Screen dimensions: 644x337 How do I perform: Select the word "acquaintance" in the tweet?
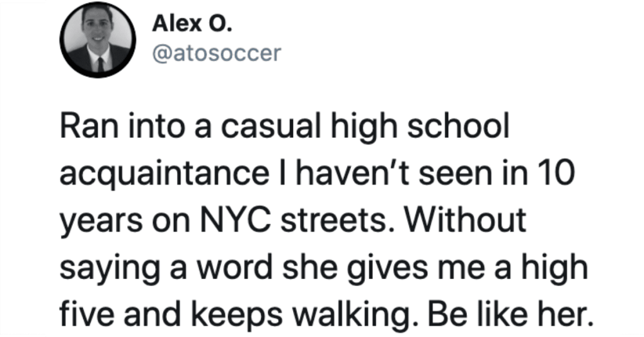(x=164, y=174)
